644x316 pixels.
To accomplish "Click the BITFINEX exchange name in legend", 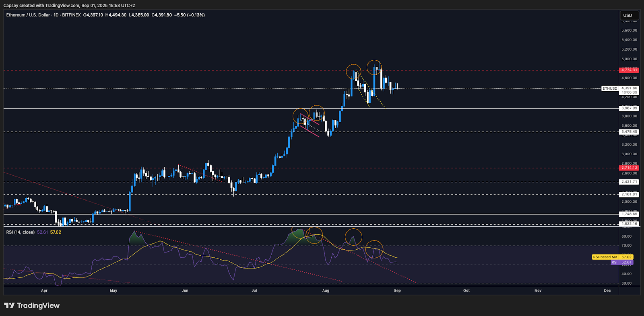I will [71, 15].
